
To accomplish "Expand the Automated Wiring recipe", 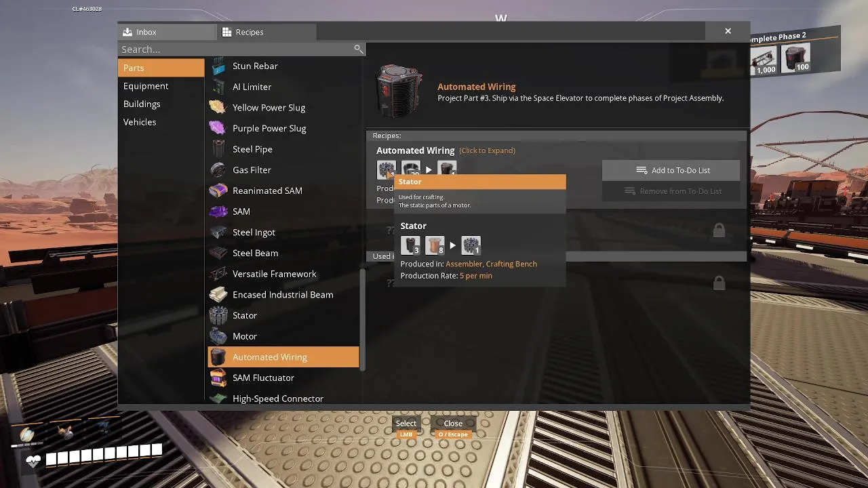I will [x=487, y=150].
